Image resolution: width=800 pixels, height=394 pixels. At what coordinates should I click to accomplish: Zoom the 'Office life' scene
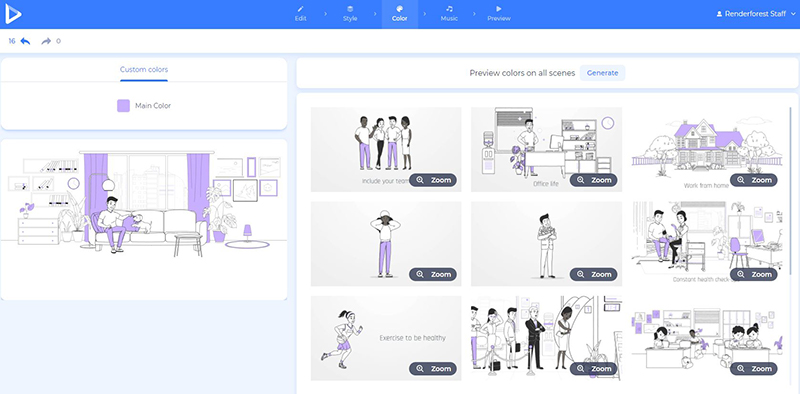click(x=593, y=180)
